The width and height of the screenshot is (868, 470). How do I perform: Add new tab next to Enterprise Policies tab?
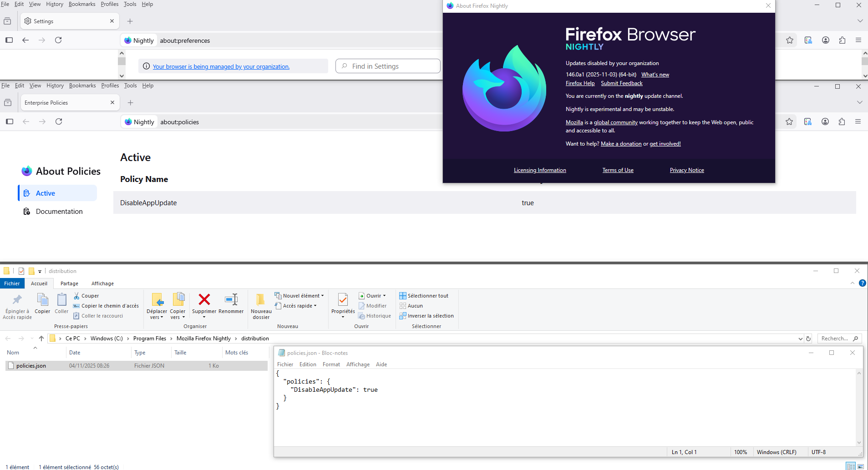point(131,102)
